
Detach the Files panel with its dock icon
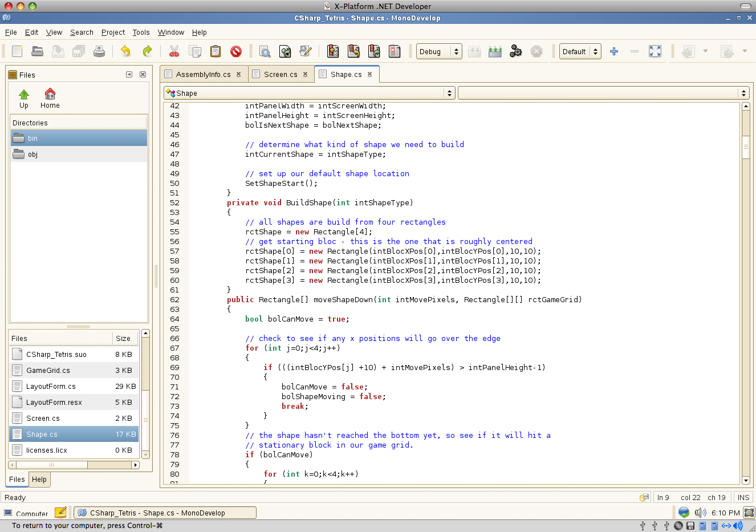tap(129, 75)
